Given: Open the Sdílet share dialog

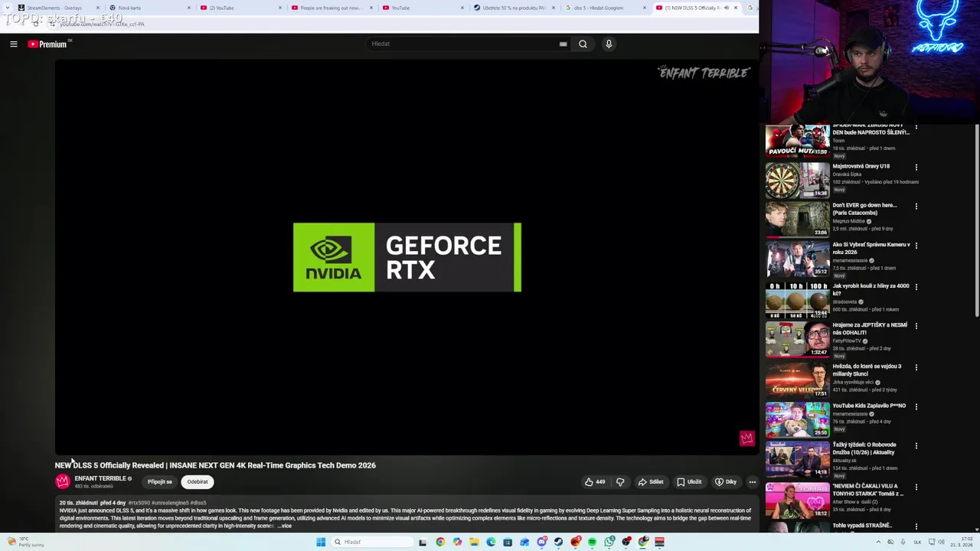Looking at the screenshot, I should click(651, 482).
